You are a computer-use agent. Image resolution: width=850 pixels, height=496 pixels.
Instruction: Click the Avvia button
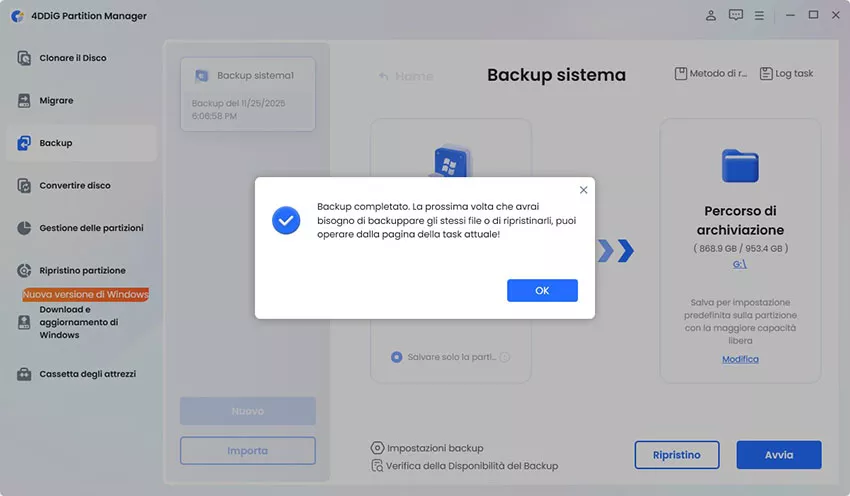coord(779,455)
